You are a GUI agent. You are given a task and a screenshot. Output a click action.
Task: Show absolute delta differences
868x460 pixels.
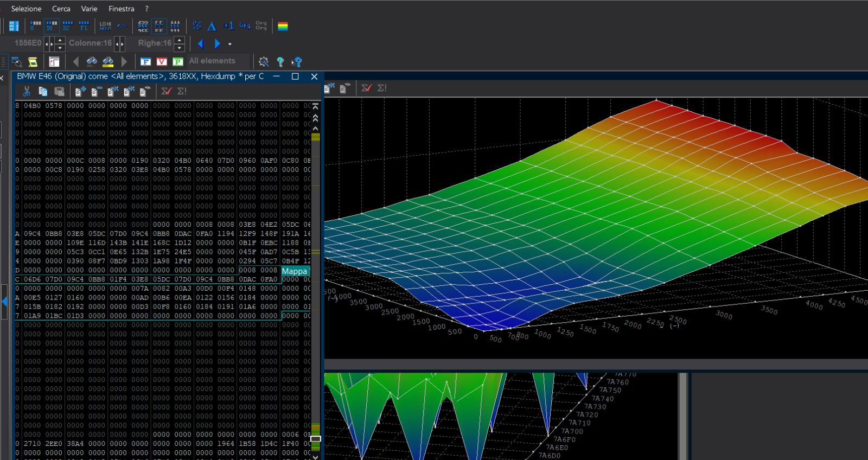click(212, 25)
